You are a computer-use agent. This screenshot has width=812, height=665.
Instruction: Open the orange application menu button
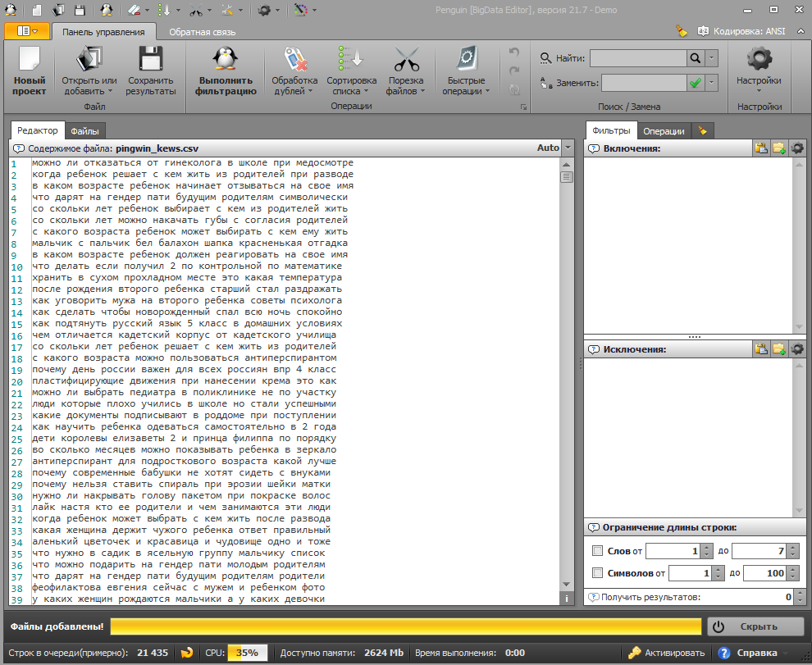(27, 31)
